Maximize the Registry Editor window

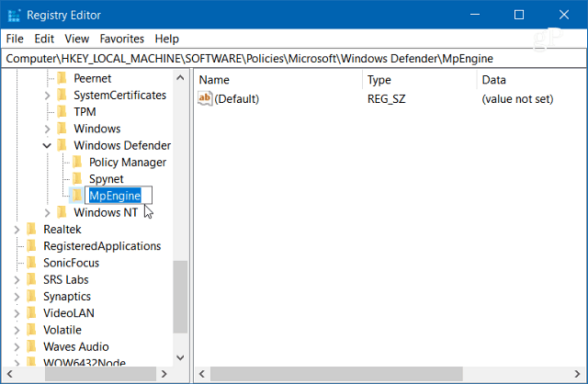519,15
